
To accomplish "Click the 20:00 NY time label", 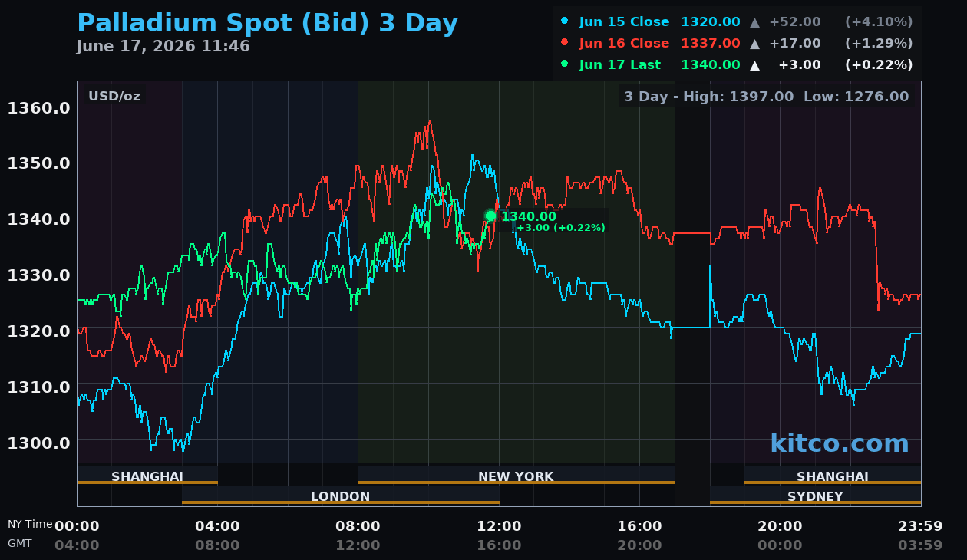I will pos(780,526).
